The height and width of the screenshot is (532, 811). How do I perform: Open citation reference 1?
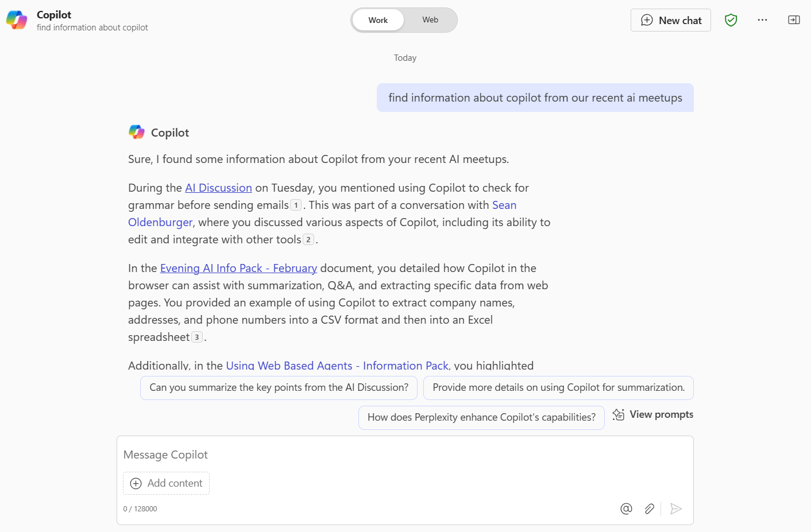pyautogui.click(x=296, y=205)
